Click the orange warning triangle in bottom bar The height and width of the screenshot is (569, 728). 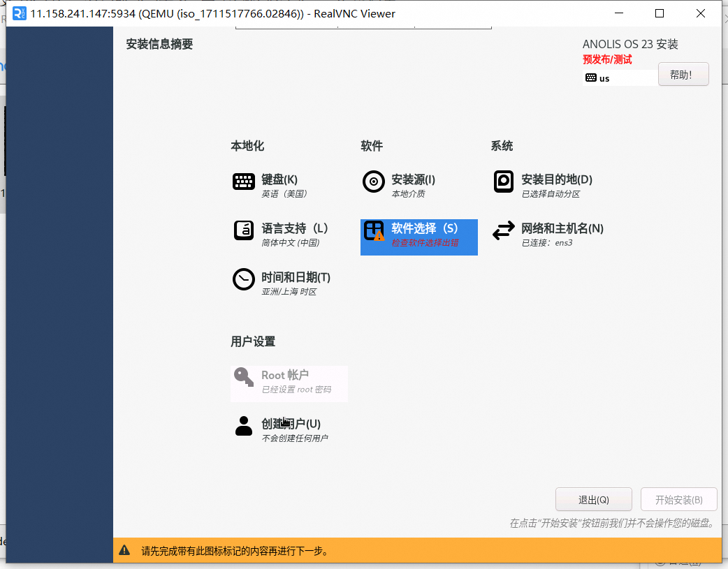point(124,550)
